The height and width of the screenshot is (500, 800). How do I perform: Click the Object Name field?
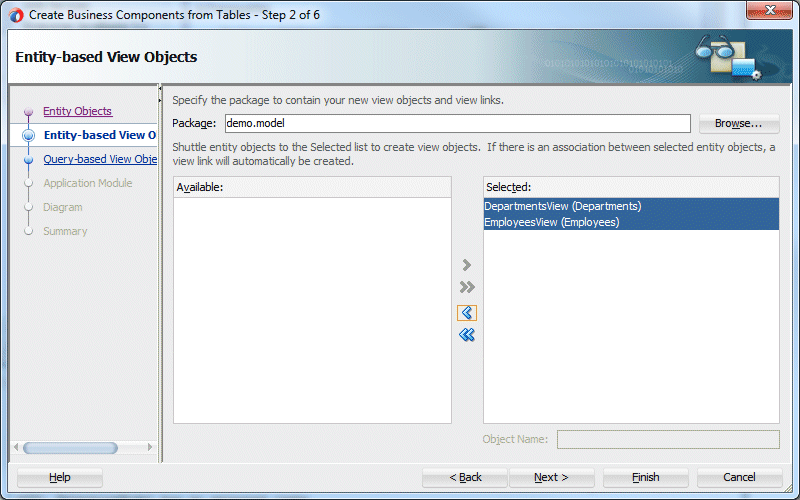(668, 439)
